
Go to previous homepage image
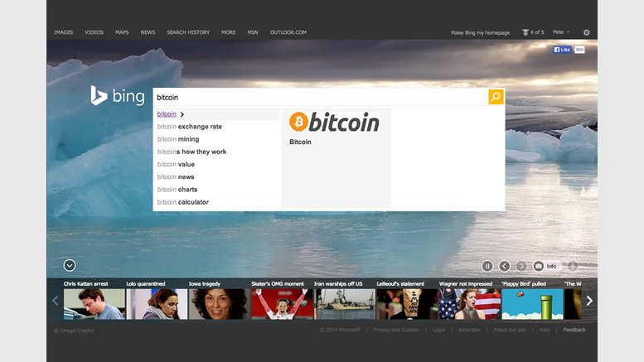[x=505, y=267]
